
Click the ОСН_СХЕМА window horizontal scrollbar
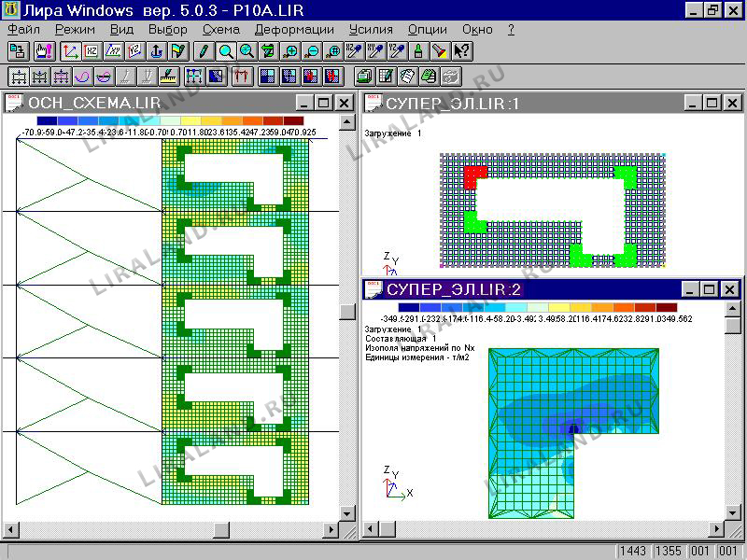coord(177,530)
